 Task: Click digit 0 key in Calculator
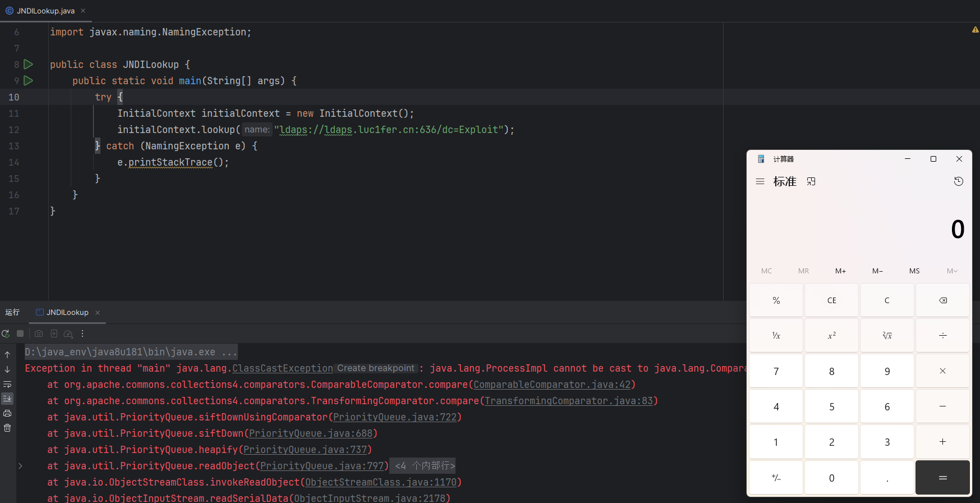point(831,478)
